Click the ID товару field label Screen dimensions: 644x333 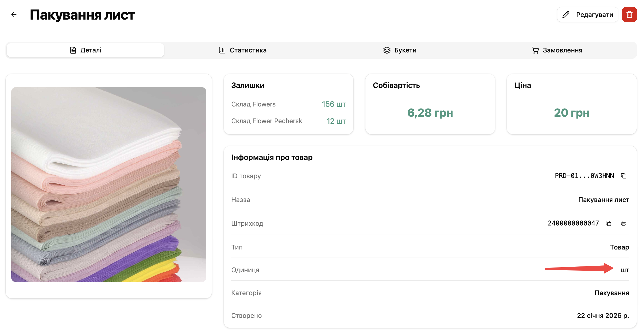246,176
